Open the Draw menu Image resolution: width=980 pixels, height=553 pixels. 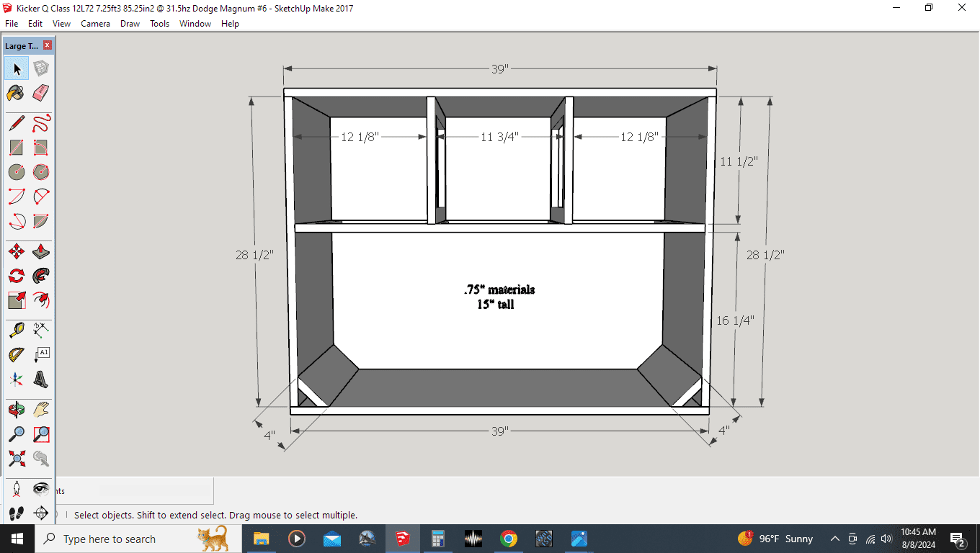tap(130, 24)
